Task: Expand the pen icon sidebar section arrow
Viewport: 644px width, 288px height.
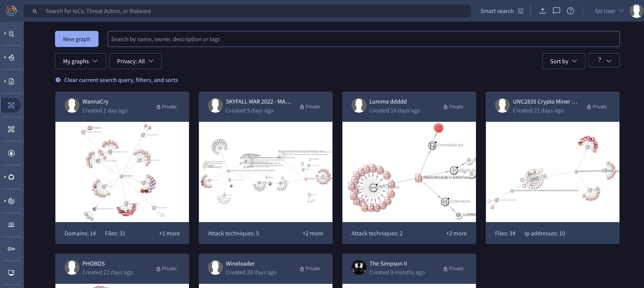Action: click(x=5, y=57)
